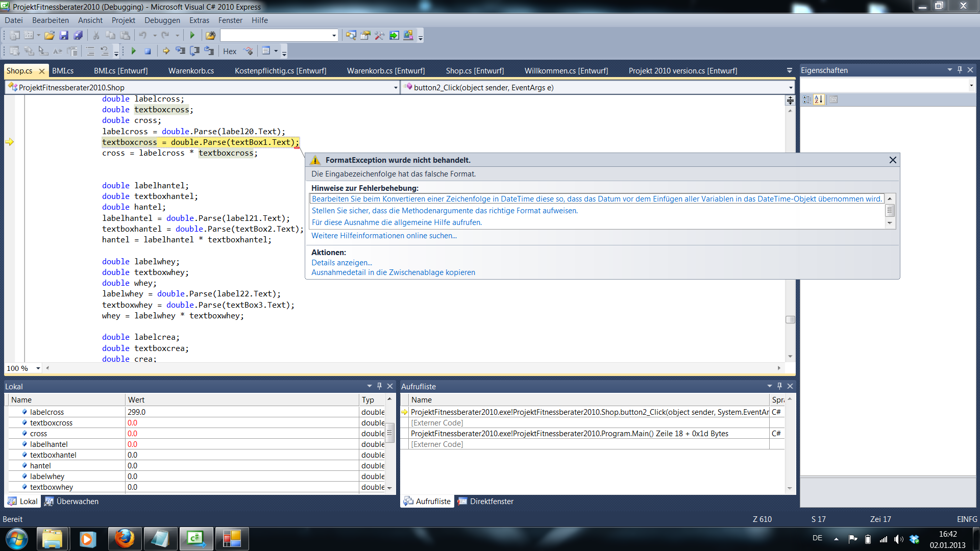Click the Step Out debug icon
This screenshot has height=551, width=980.
(209, 51)
